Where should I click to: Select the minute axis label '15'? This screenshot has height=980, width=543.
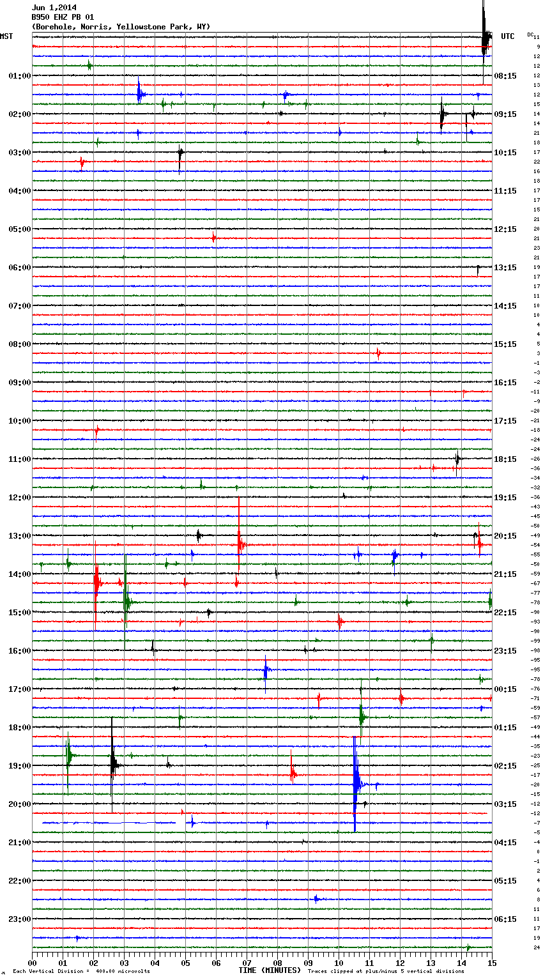(x=491, y=963)
